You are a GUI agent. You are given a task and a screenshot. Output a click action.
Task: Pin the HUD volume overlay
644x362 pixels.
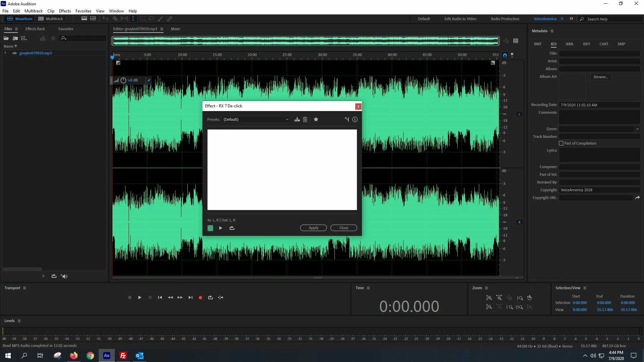point(148,80)
